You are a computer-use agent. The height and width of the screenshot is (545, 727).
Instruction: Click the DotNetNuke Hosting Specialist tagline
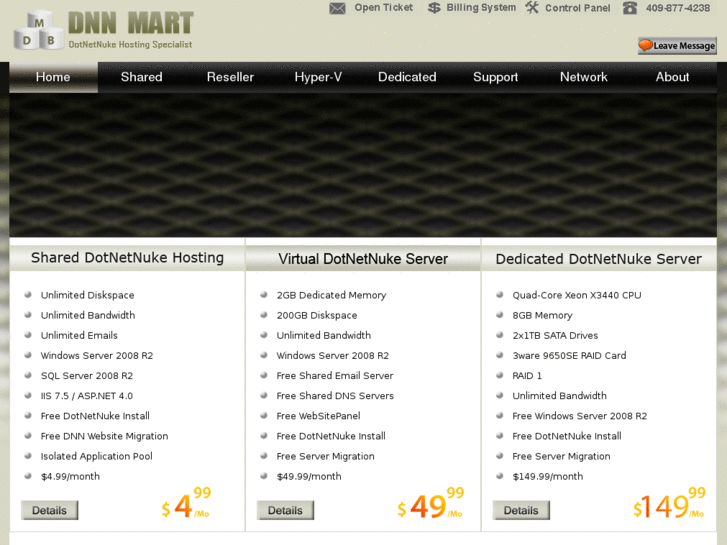130,45
